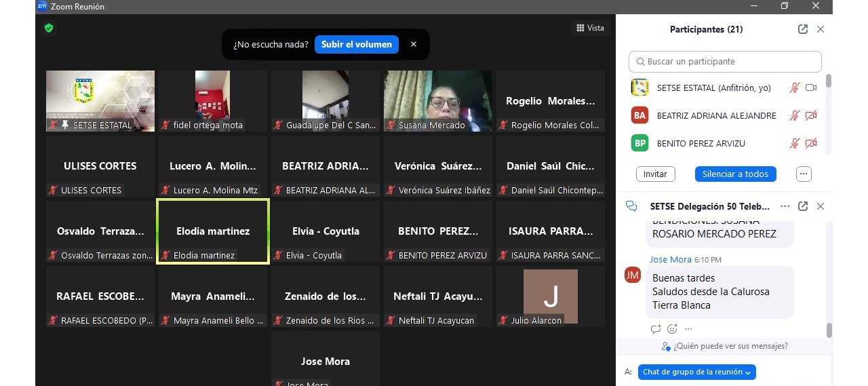The image size is (868, 386).
Task: Click the Silenciar a todos button
Action: click(735, 174)
